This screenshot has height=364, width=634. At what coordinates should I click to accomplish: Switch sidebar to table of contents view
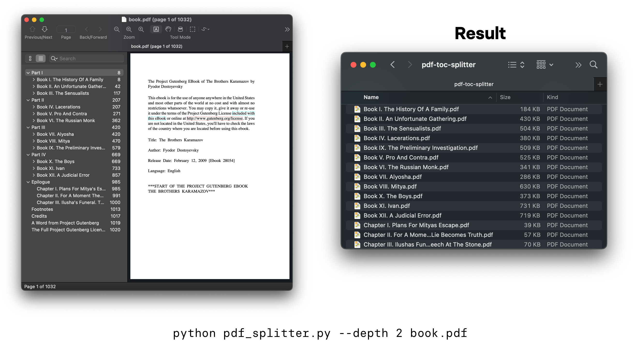point(41,58)
